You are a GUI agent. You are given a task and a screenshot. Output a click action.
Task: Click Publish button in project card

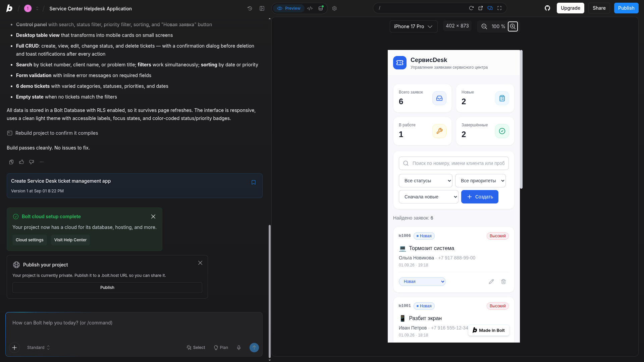click(x=107, y=288)
